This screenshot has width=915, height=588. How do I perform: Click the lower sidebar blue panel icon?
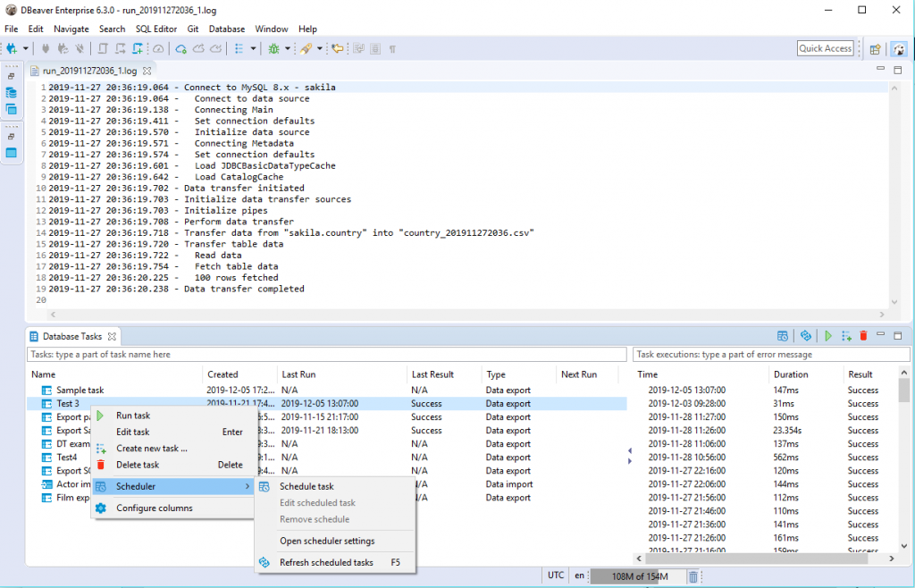pos(11,153)
